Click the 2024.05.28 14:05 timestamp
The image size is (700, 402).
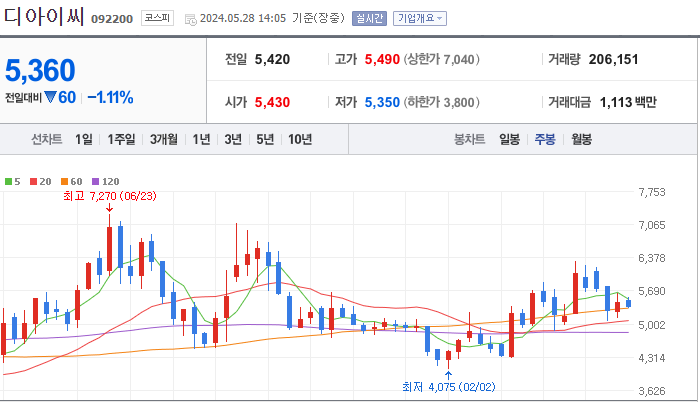pos(243,18)
